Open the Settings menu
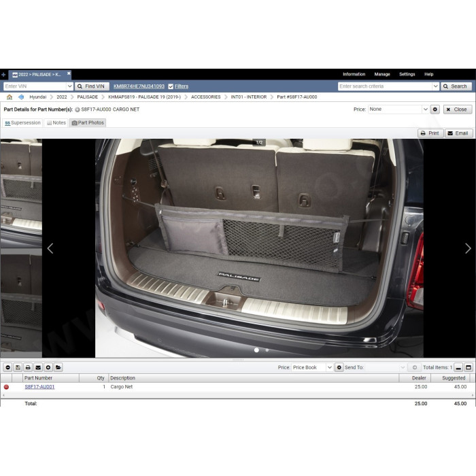476x476 pixels. [x=407, y=74]
